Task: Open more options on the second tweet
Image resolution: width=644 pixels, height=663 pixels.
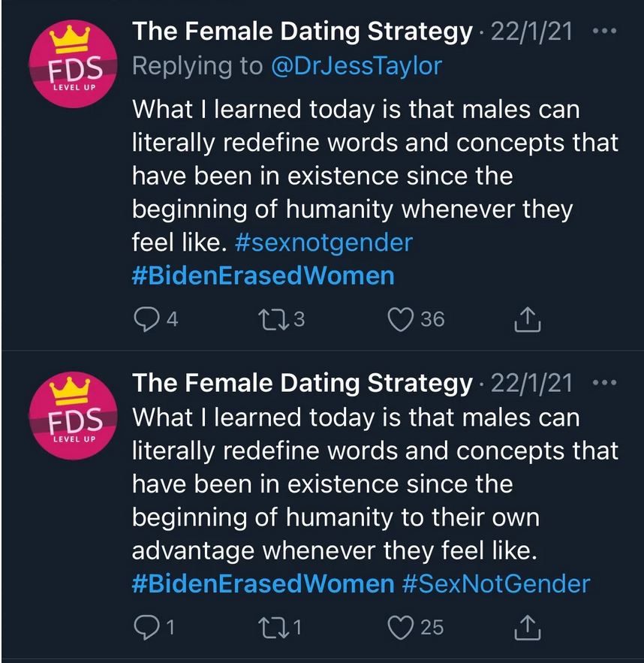Action: pos(603,384)
